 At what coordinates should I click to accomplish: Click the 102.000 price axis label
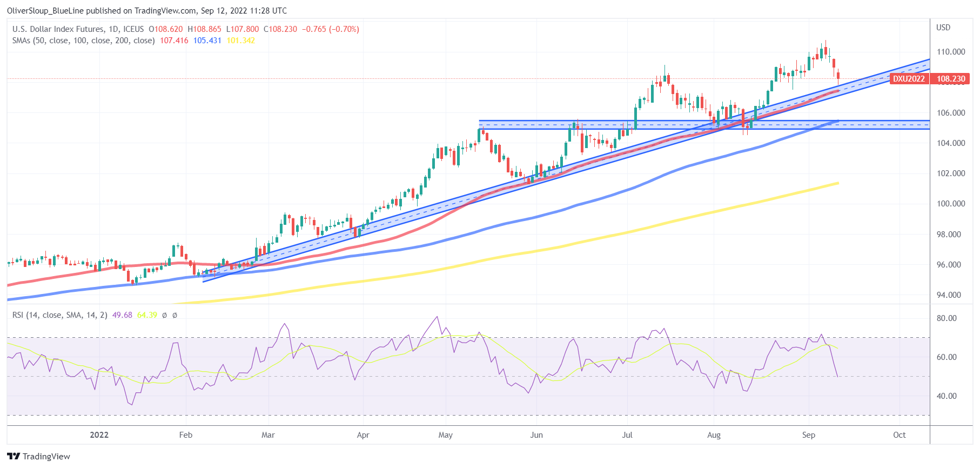(951, 173)
